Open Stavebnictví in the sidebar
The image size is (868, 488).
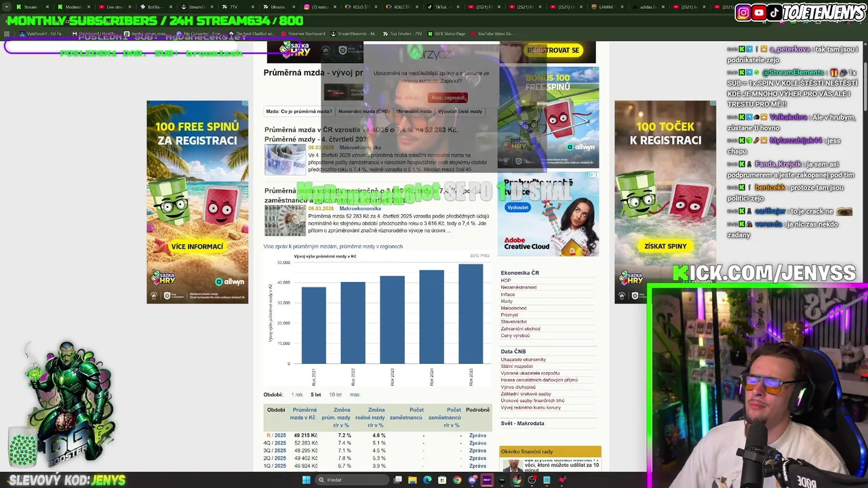click(513, 322)
